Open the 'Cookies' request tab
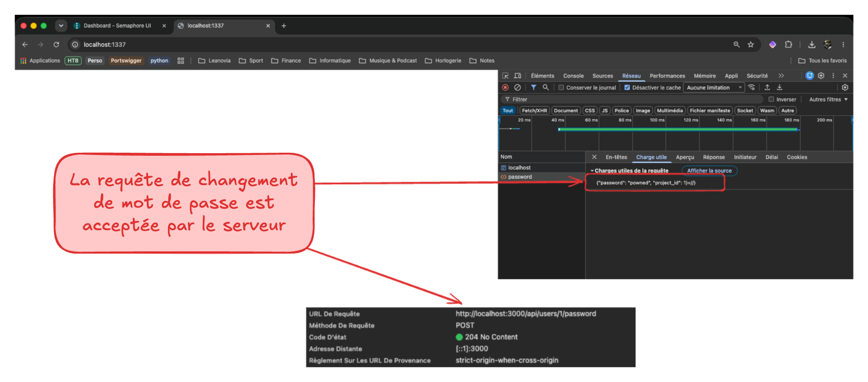Screen dimensions: 868x382 point(797,157)
